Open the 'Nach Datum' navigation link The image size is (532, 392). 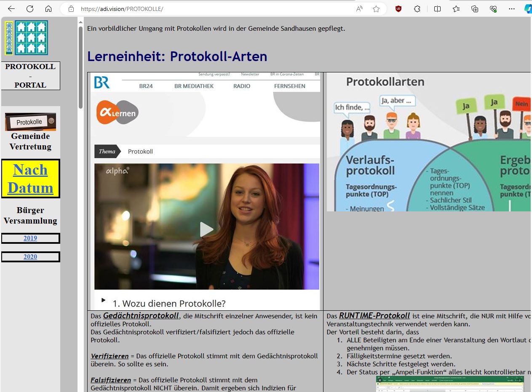pyautogui.click(x=30, y=179)
